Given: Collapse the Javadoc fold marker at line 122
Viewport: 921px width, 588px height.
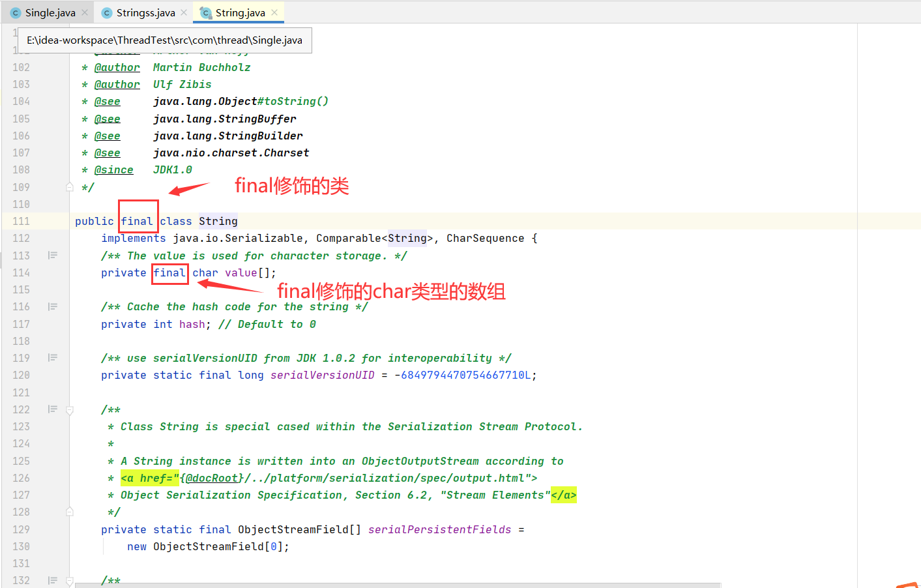Looking at the screenshot, I should [x=70, y=410].
